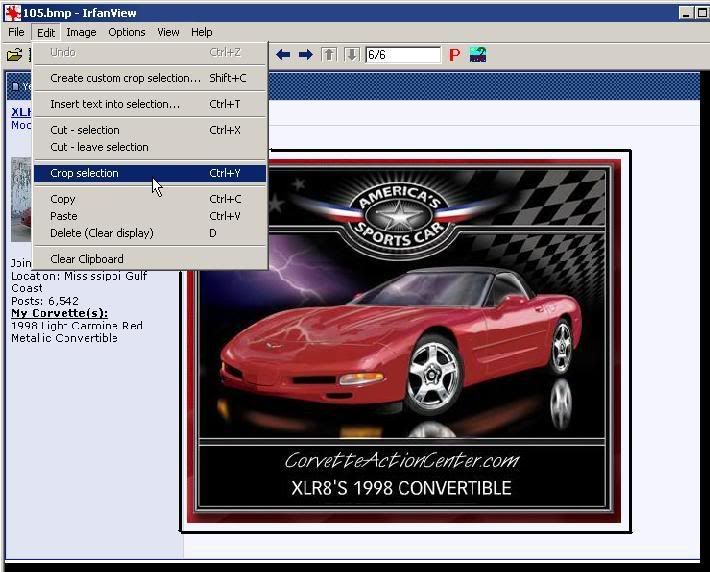
Task: Maximize the IrfanView window
Action: (702, 13)
